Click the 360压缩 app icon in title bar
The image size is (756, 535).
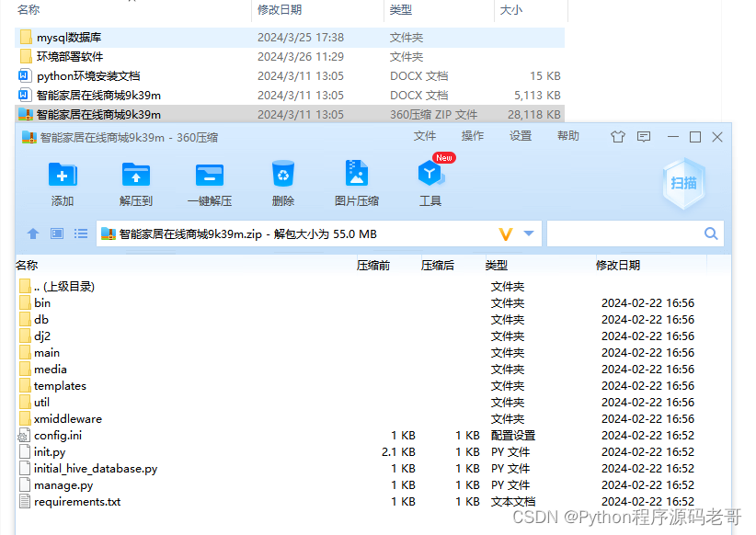coord(29,137)
